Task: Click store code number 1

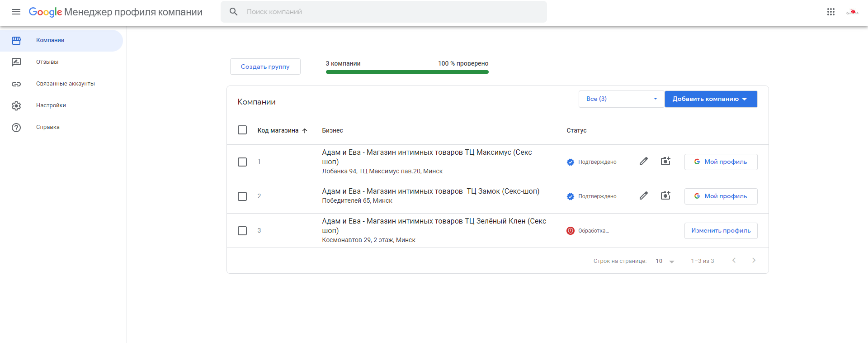Action: [259, 162]
